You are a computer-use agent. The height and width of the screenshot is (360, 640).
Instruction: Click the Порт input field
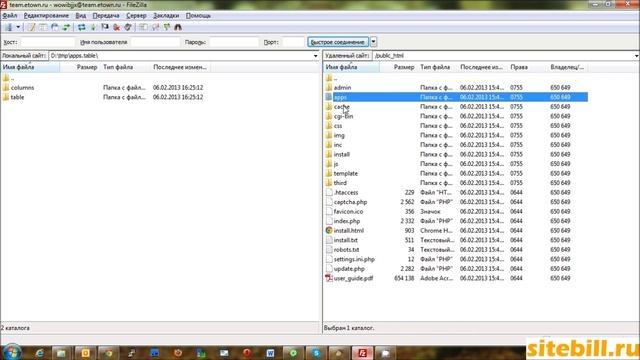point(293,42)
